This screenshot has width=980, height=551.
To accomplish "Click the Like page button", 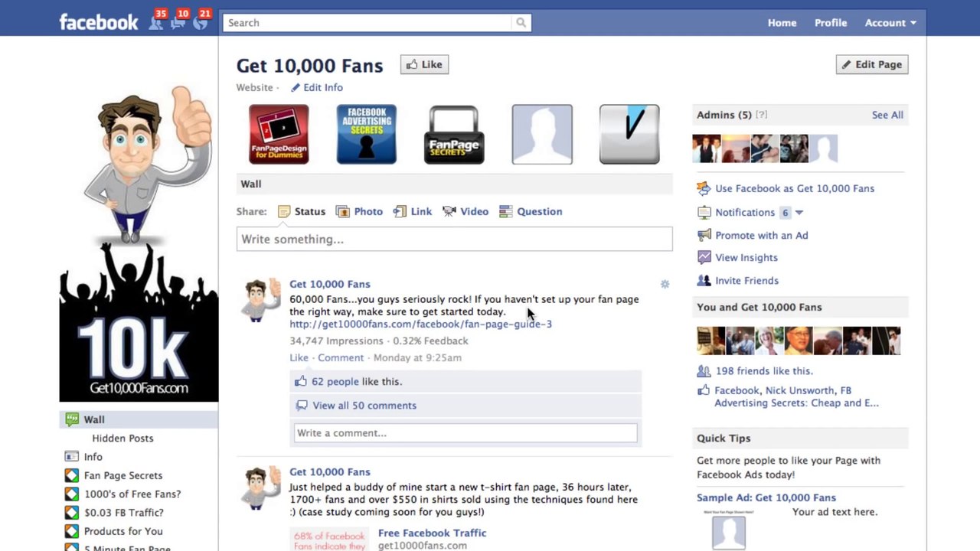I will (x=424, y=65).
